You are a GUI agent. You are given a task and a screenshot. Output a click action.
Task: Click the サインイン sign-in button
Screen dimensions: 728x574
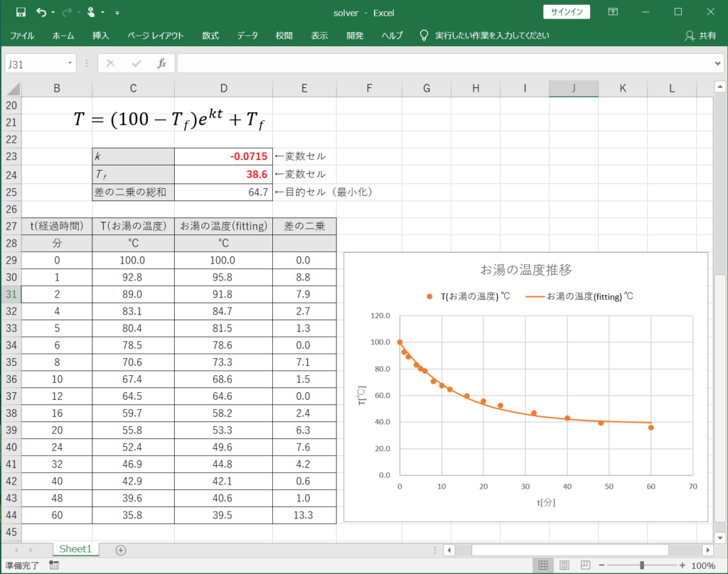(567, 12)
